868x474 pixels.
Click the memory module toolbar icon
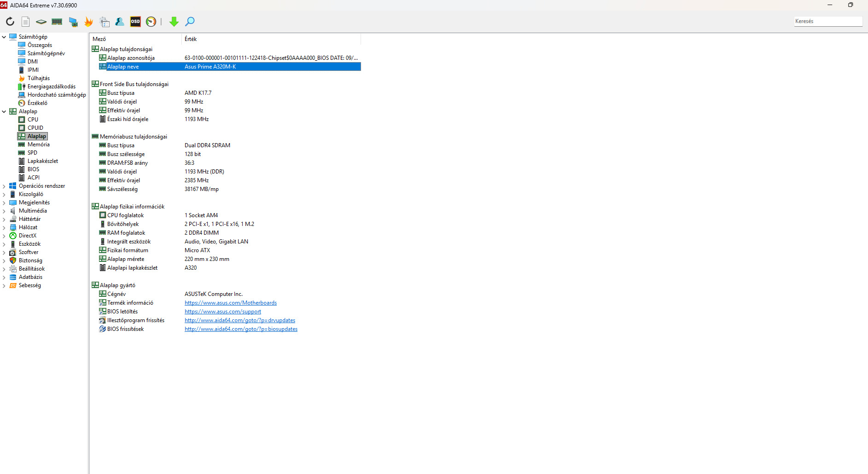(x=57, y=22)
